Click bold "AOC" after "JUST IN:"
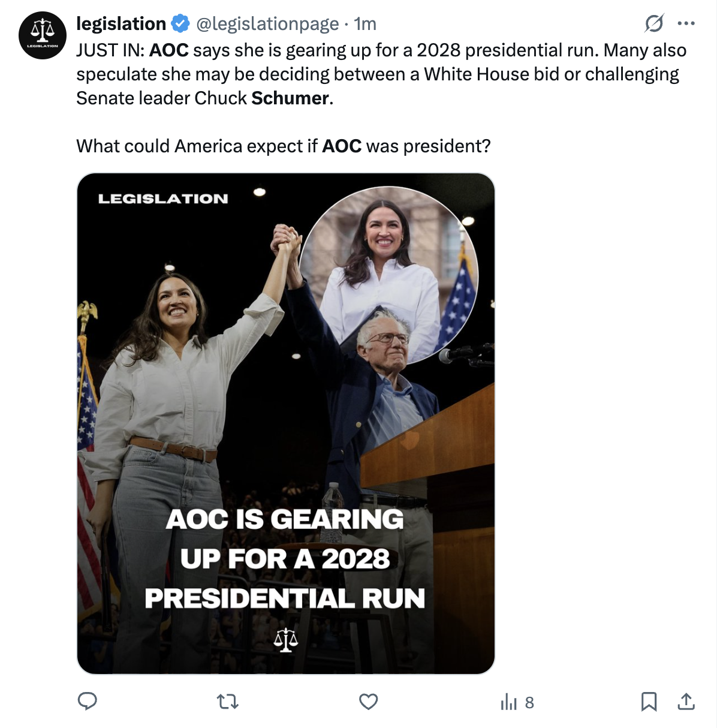This screenshot has height=728, width=717. [x=168, y=50]
